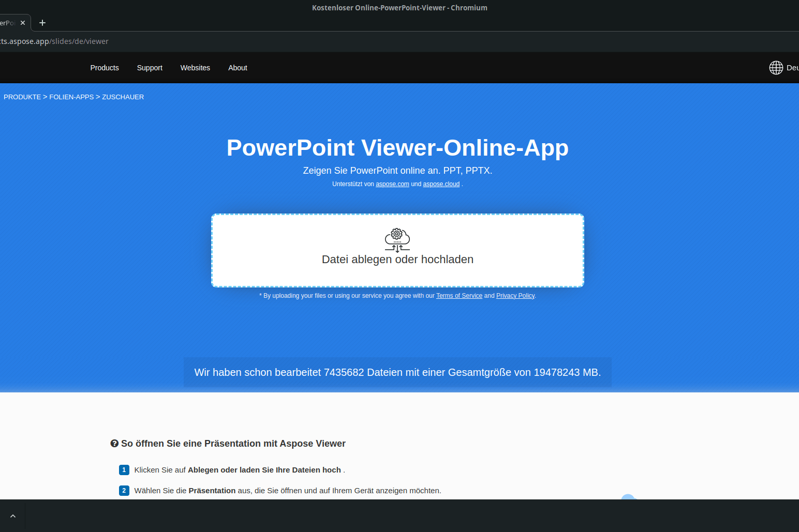Click step 2 number badge
799x532 pixels.
(x=124, y=491)
